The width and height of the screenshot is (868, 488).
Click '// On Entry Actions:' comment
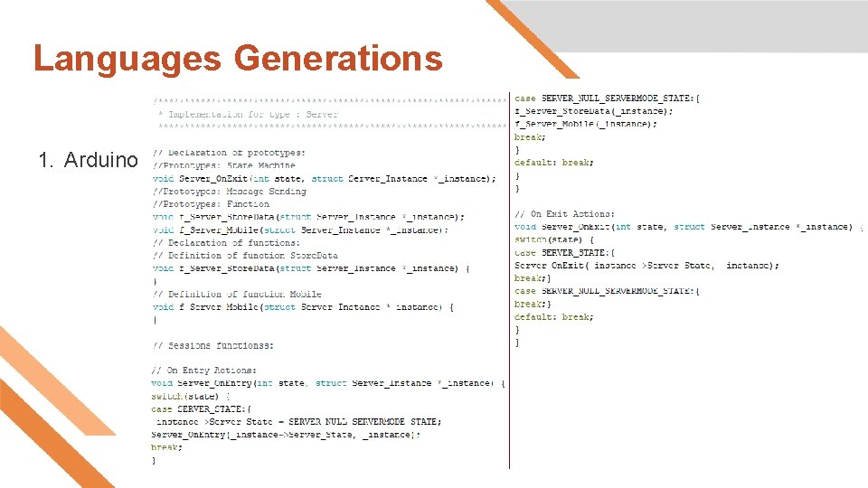tap(204, 371)
